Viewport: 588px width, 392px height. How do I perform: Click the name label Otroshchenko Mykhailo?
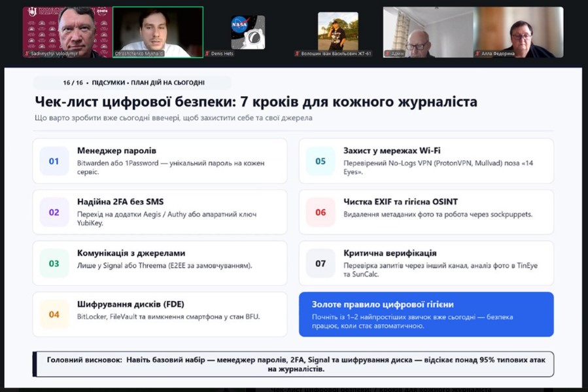(x=139, y=54)
